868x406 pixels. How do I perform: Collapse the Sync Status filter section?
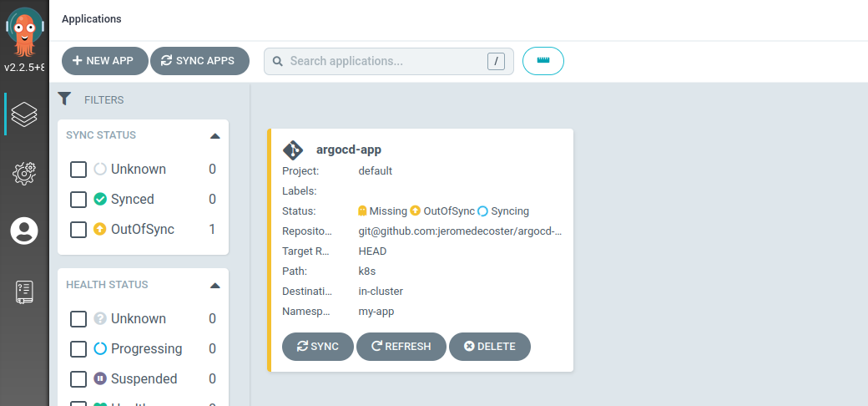[214, 135]
